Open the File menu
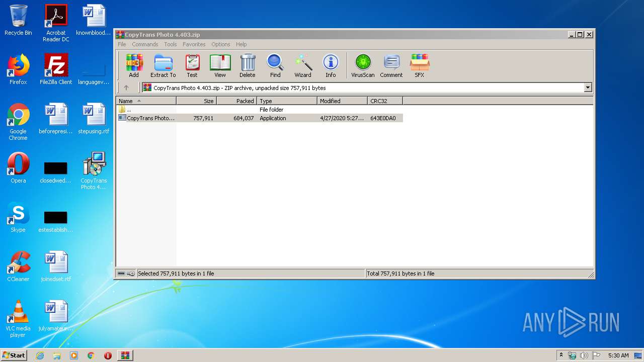This screenshot has height=362, width=644. point(122,44)
